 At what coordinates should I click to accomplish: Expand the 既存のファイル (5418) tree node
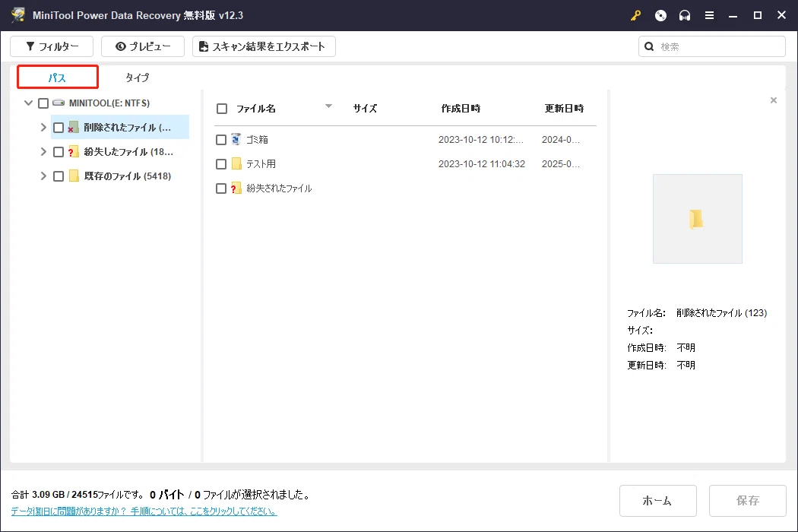tap(43, 176)
